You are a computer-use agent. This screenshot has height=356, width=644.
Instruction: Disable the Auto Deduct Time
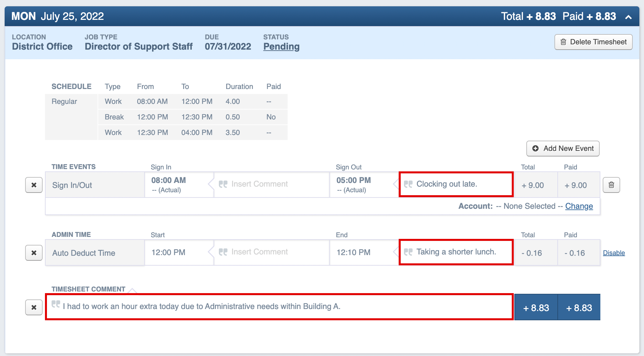tap(614, 253)
